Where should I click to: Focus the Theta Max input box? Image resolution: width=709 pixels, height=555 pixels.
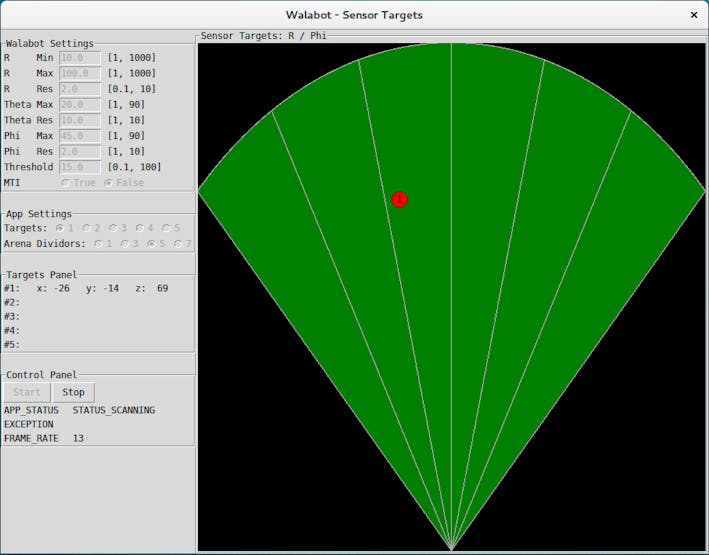[x=80, y=104]
